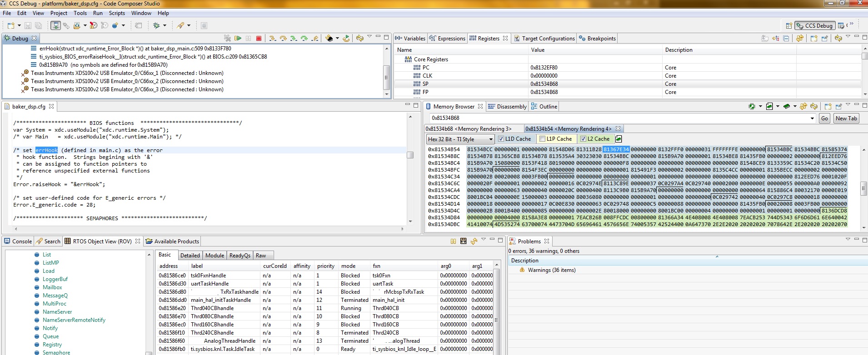Click the Assembly Step Into green icon
This screenshot has width=868, height=355.
294,38
